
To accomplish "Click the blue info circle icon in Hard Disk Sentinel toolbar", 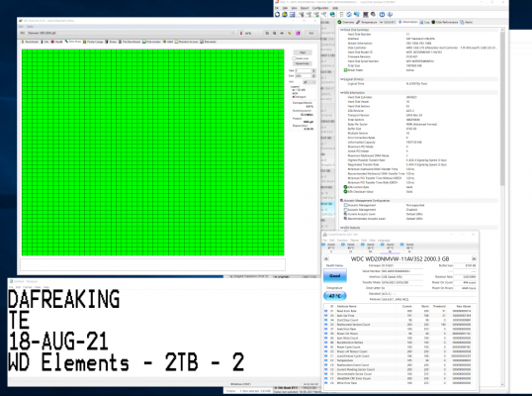I will [x=382, y=14].
